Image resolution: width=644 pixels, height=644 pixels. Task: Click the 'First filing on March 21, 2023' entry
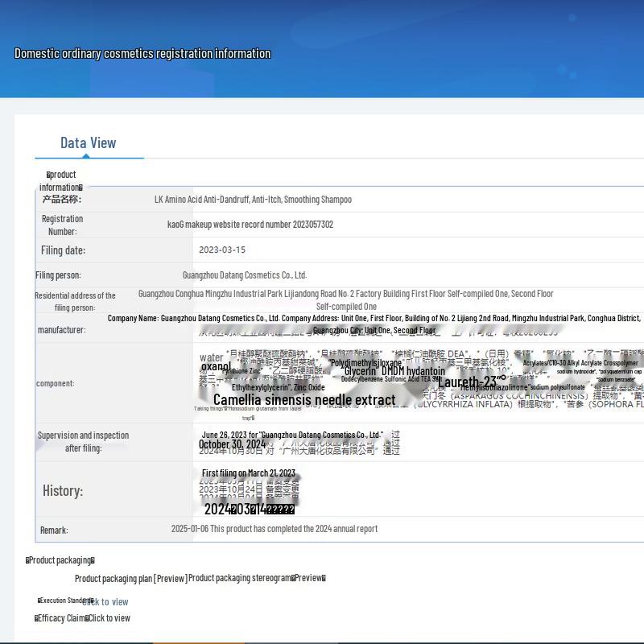pos(248,473)
